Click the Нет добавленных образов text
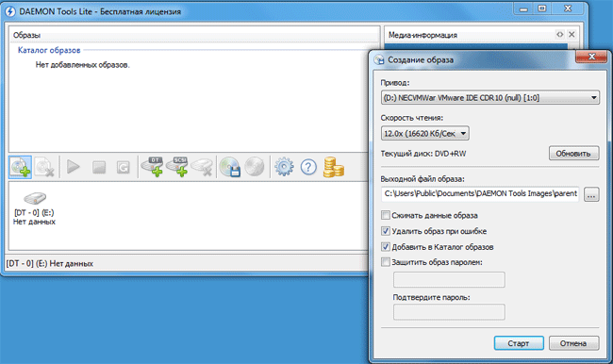 coord(82,65)
